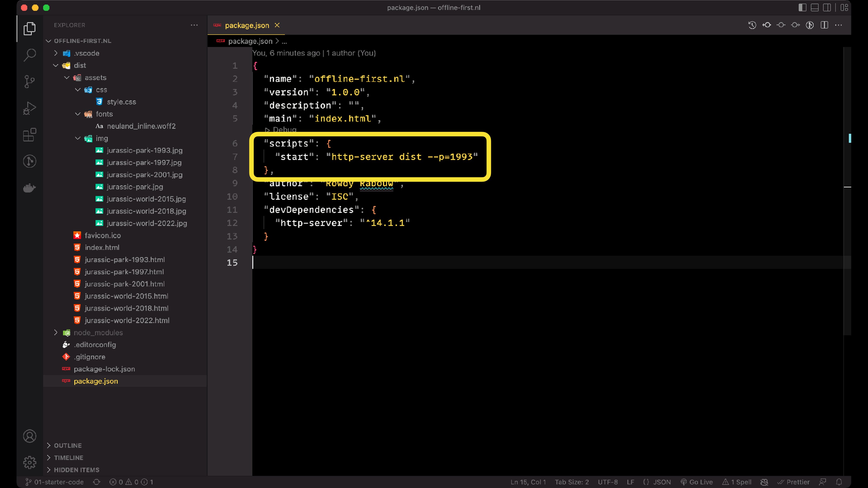Open Manage gear settings icon
The height and width of the screenshot is (488, 868).
pos(30,462)
